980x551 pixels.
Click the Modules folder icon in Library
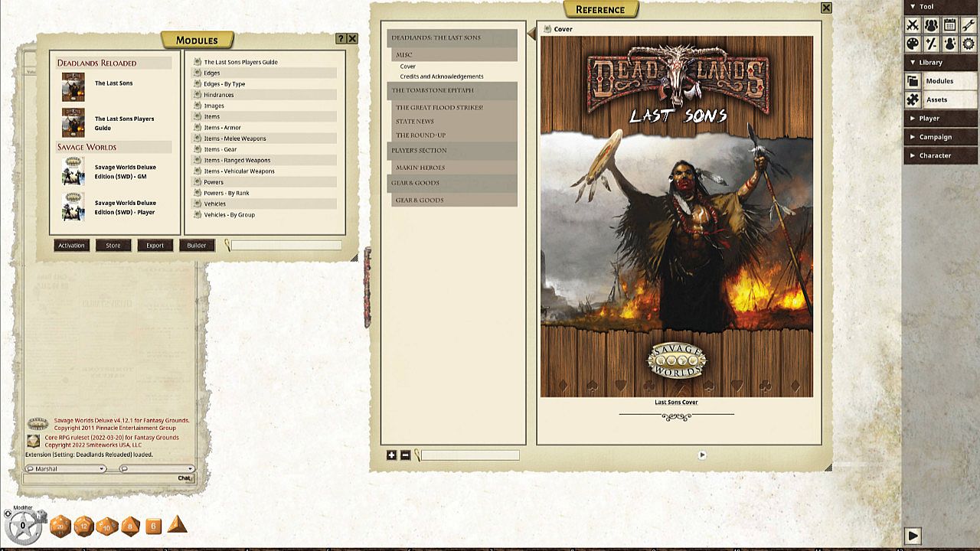point(913,81)
